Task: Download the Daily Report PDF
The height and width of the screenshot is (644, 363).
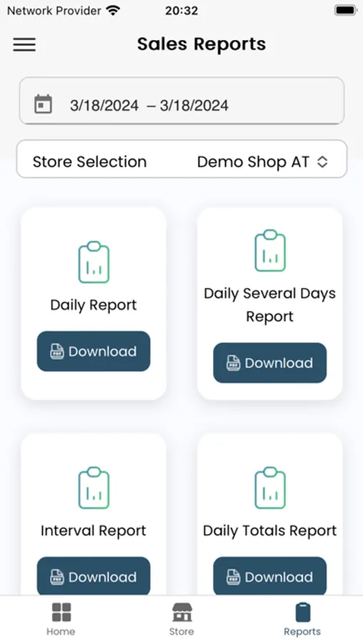Action: pyautogui.click(x=94, y=351)
